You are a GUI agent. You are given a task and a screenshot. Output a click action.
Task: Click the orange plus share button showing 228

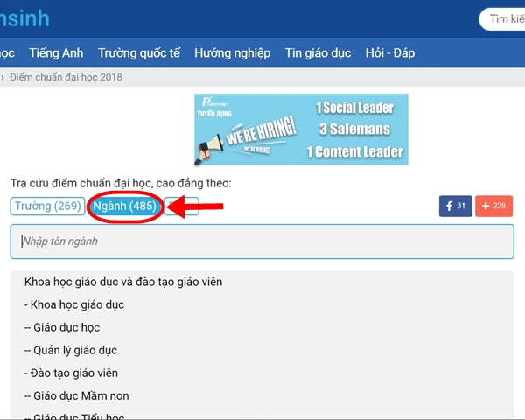pyautogui.click(x=493, y=206)
